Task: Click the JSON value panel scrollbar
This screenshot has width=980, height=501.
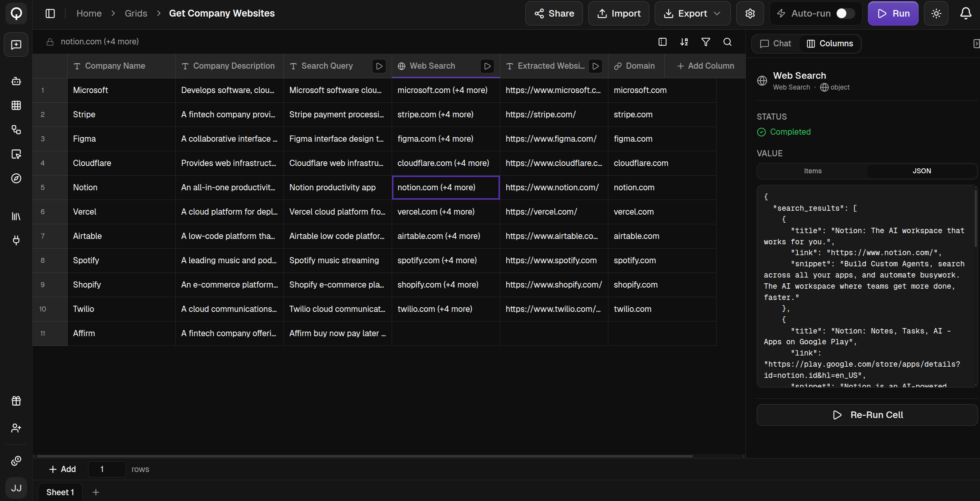Action: click(x=975, y=218)
